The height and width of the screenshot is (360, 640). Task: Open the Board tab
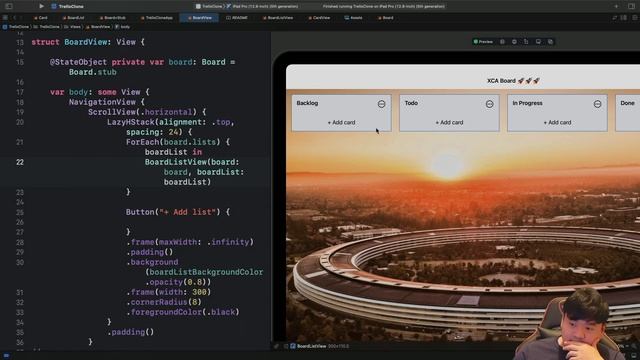click(x=385, y=18)
